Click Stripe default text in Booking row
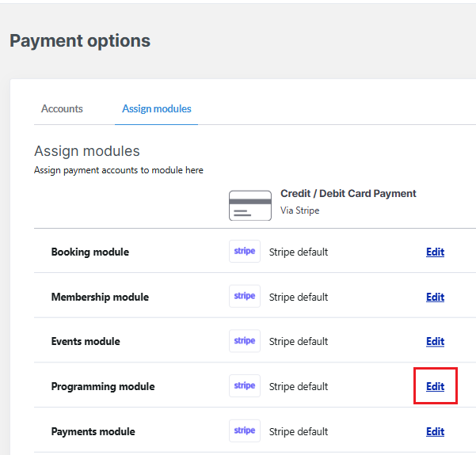 tap(298, 252)
